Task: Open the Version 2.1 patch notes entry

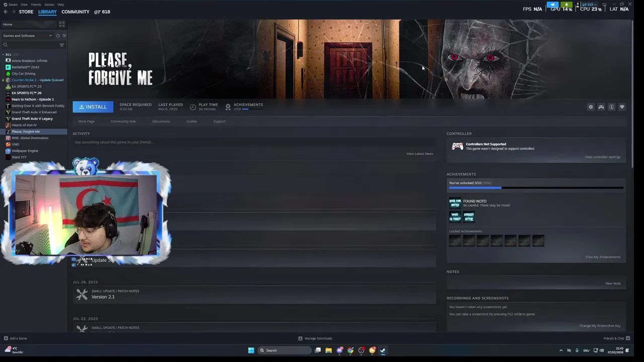Action: pos(254,295)
